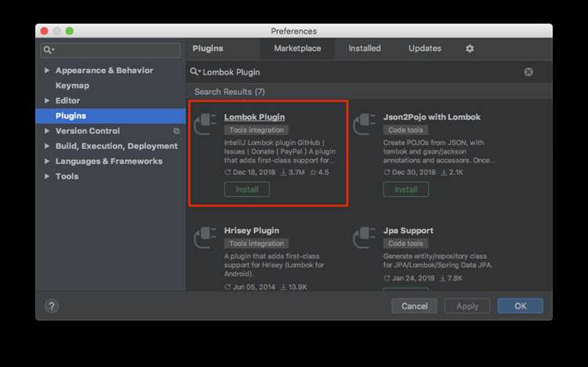Zoom the Preferences window with green button

(69, 31)
